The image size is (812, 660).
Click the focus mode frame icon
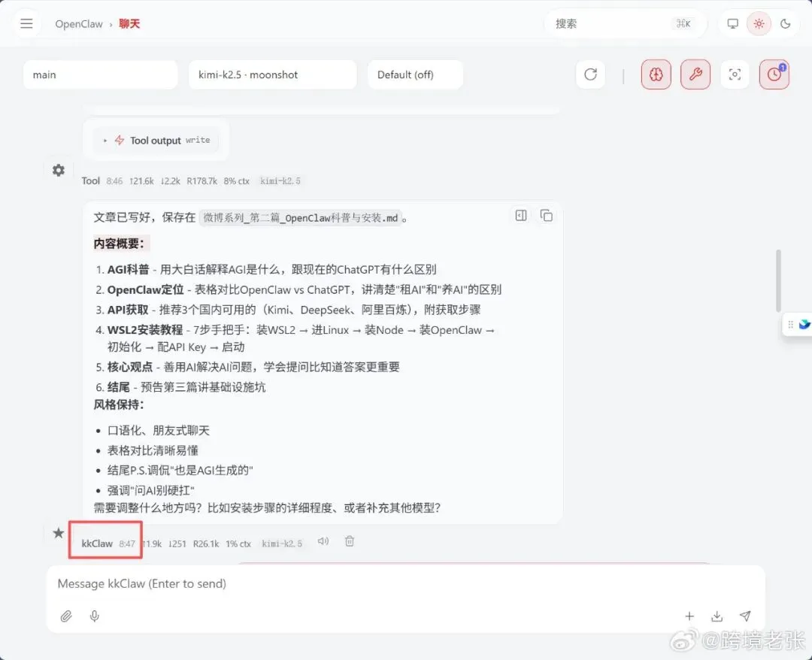coord(735,74)
